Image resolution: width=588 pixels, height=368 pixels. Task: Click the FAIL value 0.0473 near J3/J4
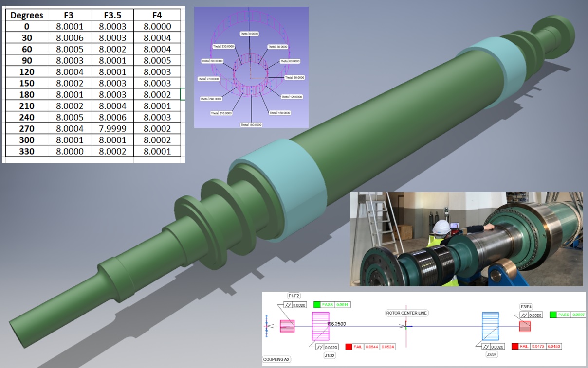pos(538,347)
